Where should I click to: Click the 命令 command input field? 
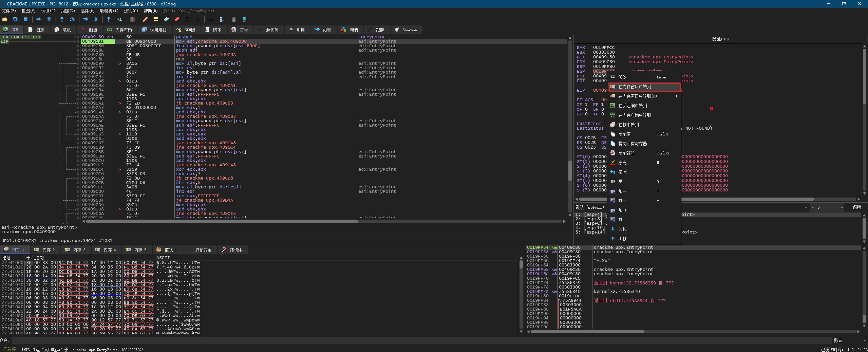[407, 340]
